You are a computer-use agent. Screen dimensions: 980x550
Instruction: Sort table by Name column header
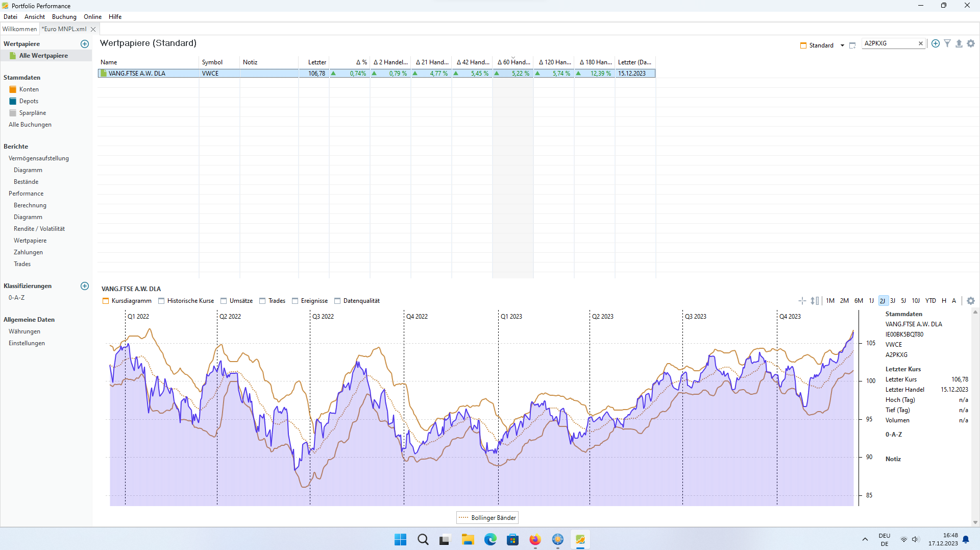click(x=149, y=62)
